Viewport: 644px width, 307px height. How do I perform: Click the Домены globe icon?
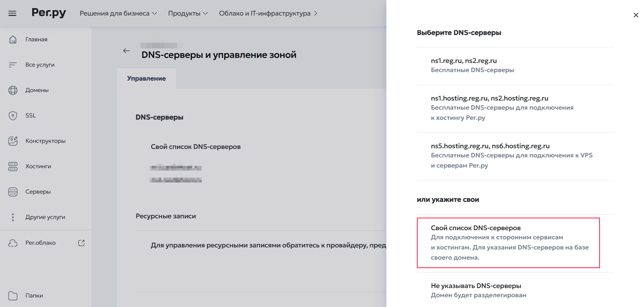(x=13, y=90)
